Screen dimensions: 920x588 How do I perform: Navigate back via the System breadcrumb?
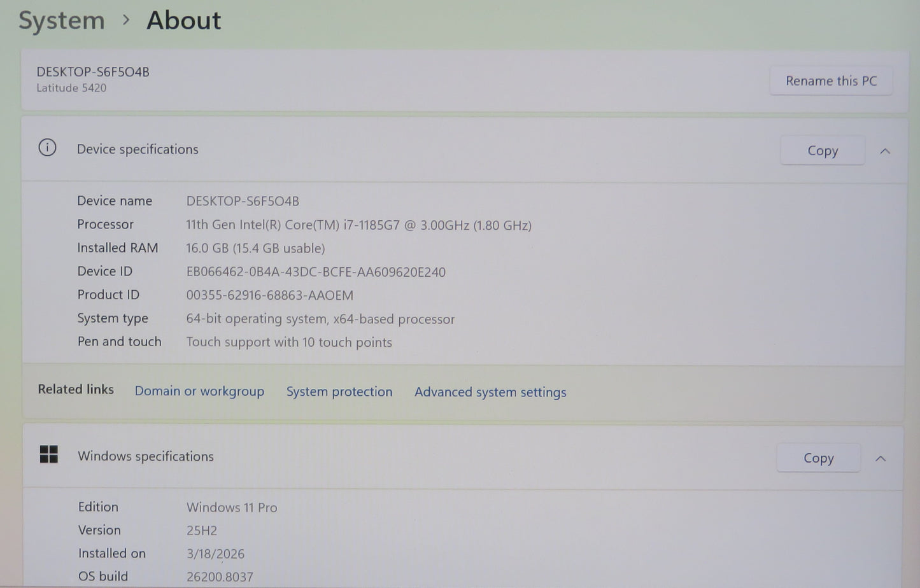tap(61, 20)
